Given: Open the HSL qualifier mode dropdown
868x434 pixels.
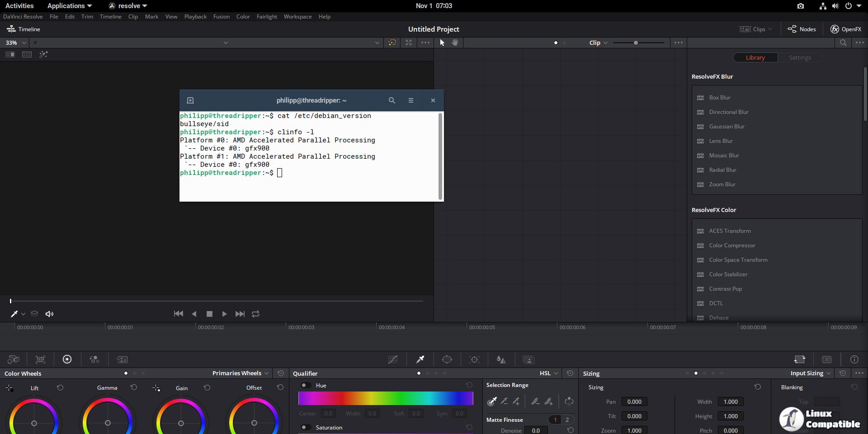Looking at the screenshot, I should [x=548, y=373].
